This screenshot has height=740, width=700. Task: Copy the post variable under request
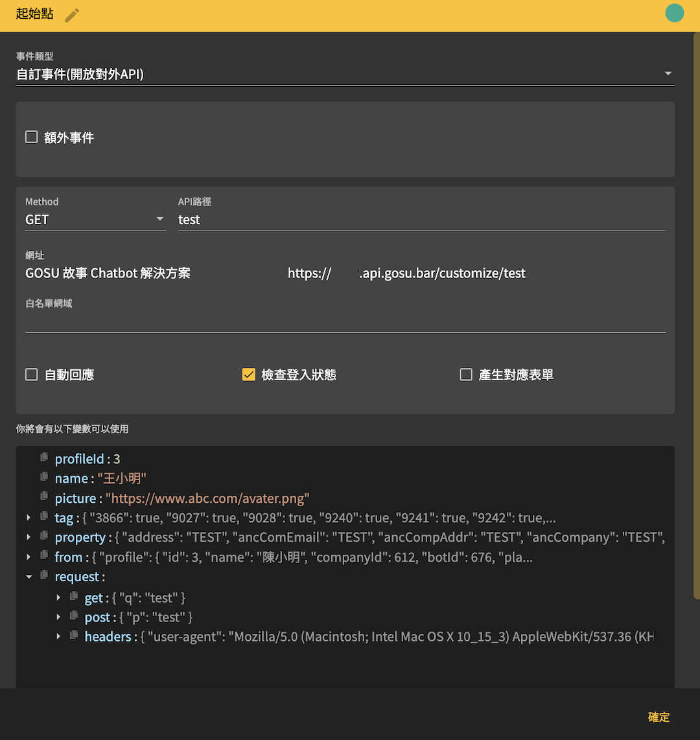tap(74, 616)
